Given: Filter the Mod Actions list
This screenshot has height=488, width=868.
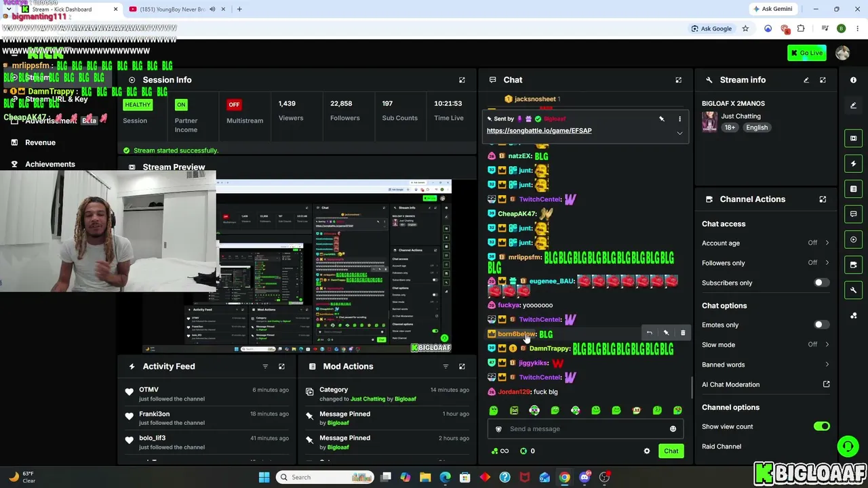Looking at the screenshot, I should (x=446, y=367).
